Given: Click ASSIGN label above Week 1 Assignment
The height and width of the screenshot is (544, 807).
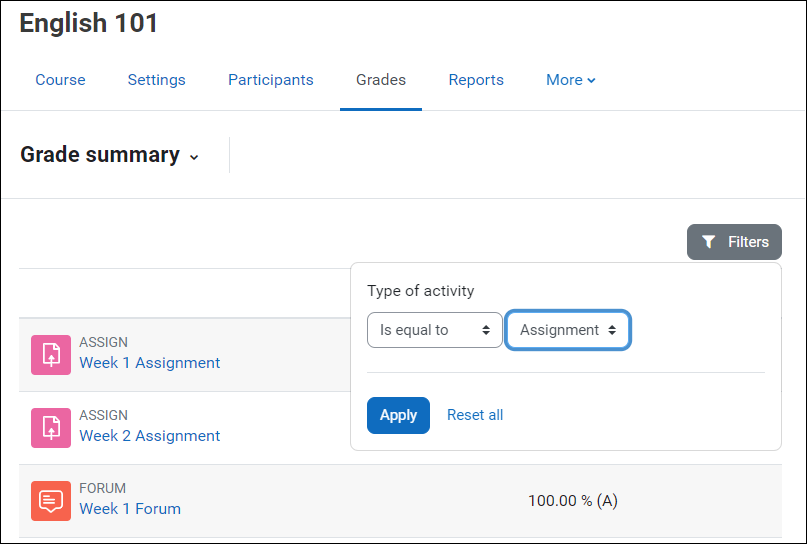Looking at the screenshot, I should [103, 342].
